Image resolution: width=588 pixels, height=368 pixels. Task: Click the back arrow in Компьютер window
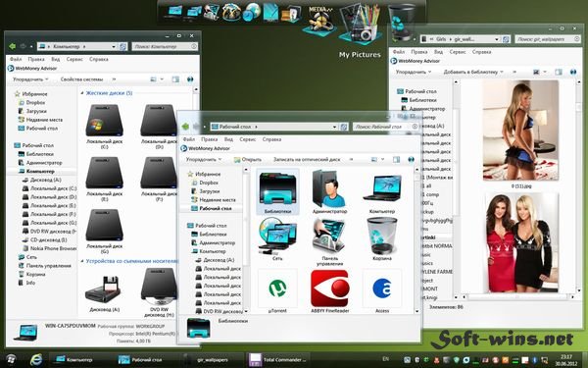(x=12, y=46)
